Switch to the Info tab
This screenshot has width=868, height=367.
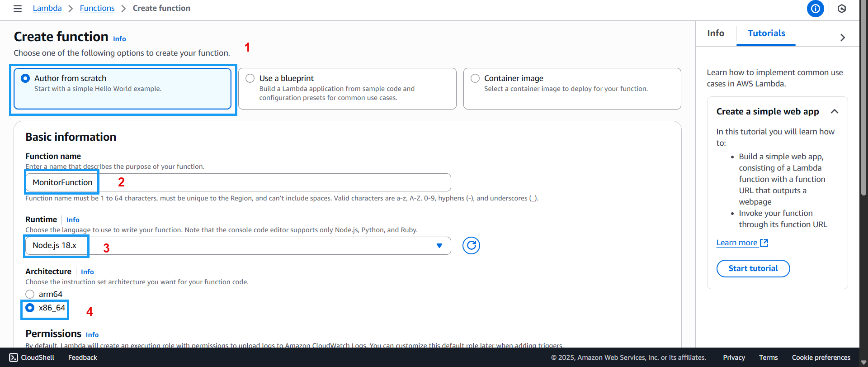pos(715,33)
